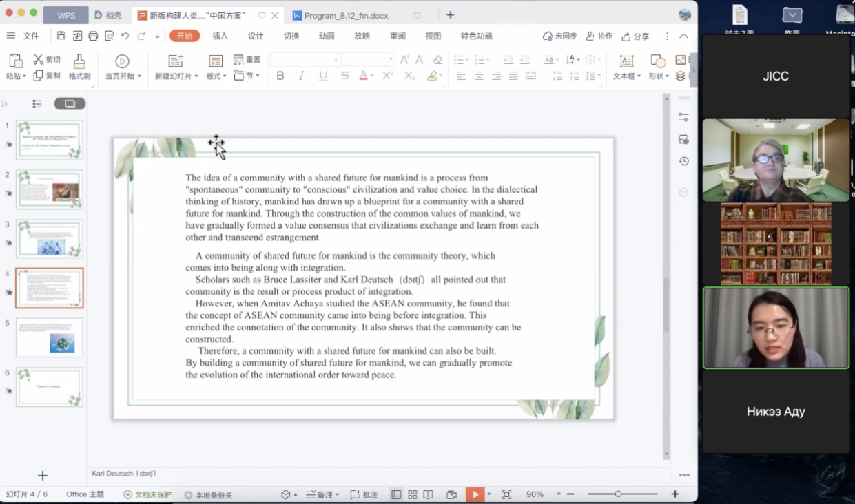
Task: Click the orange slideshow play button in status bar
Action: (x=474, y=494)
